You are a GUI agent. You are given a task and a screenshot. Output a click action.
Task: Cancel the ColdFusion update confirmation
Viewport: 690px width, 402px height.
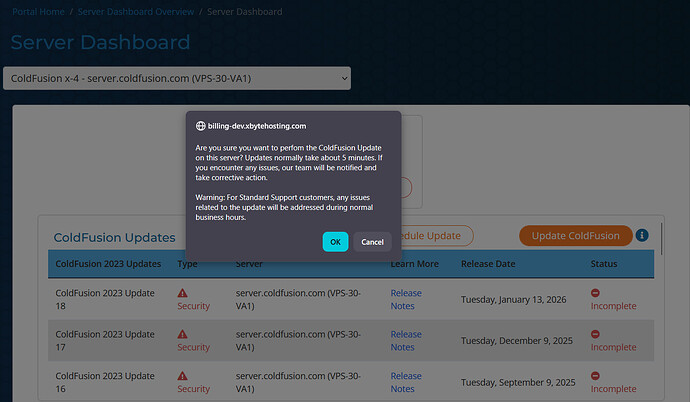point(372,242)
